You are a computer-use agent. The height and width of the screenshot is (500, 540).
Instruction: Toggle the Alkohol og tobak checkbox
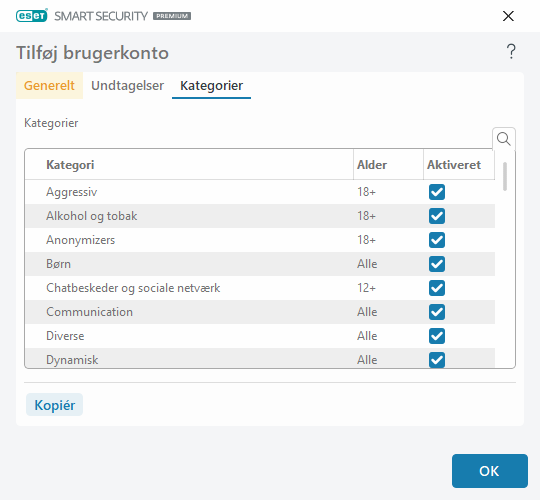[437, 216]
